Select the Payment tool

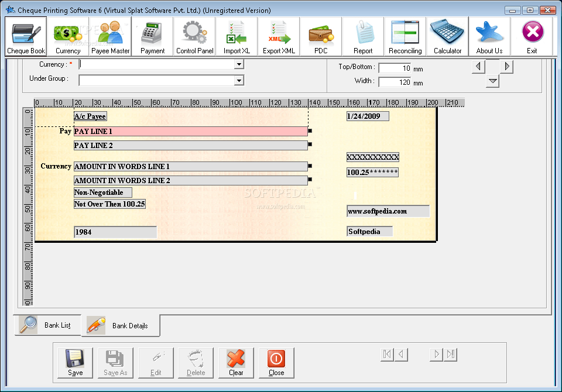152,35
